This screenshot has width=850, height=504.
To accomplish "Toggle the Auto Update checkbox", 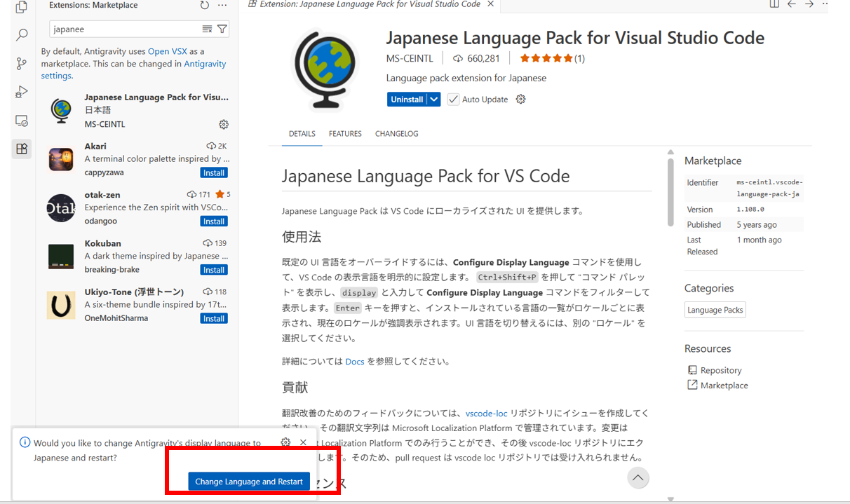I will (453, 99).
